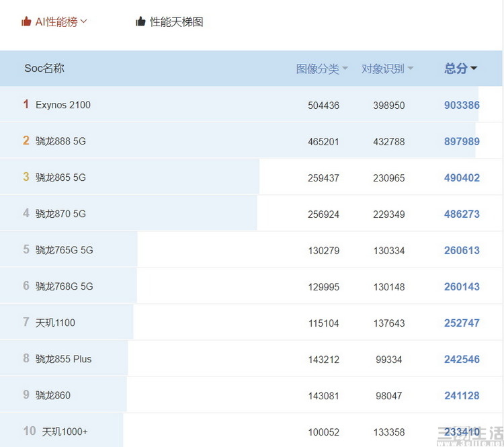
Task: Select the Exynos 2100 row name
Action: coord(63,105)
